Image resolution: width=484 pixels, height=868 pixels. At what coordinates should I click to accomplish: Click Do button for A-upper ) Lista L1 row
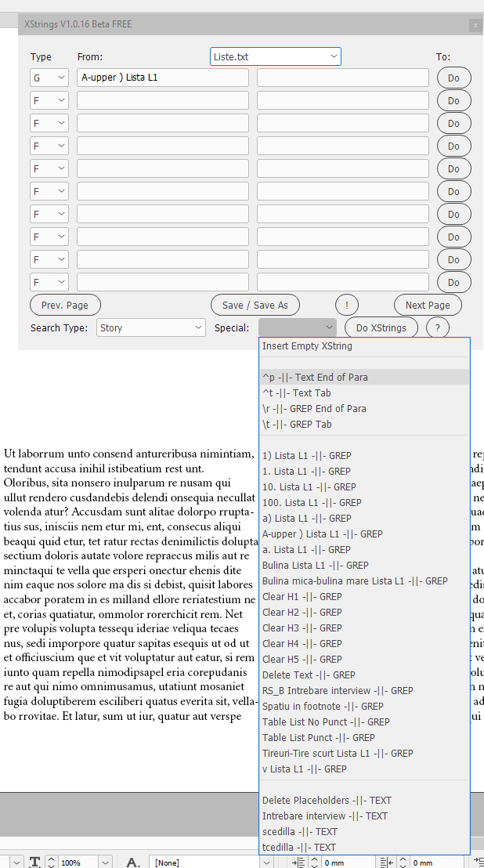coord(454,78)
